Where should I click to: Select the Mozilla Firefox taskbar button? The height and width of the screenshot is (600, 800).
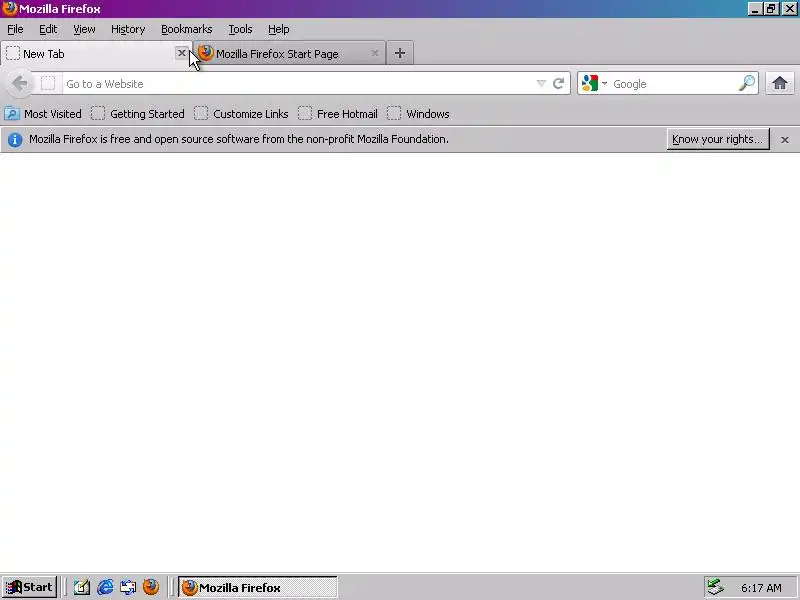(x=258, y=587)
